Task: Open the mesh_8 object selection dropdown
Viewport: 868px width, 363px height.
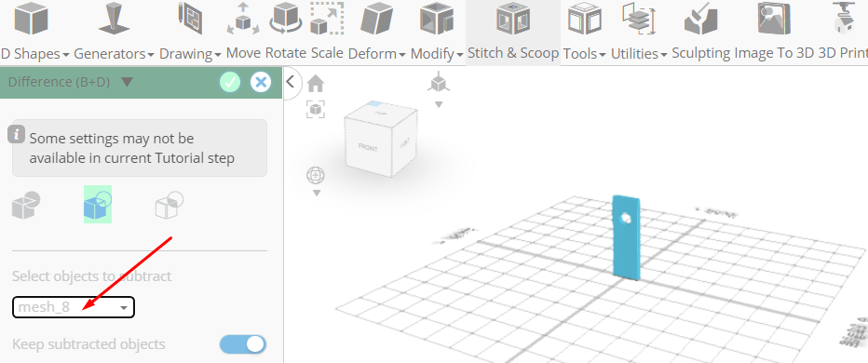Action: (x=73, y=307)
